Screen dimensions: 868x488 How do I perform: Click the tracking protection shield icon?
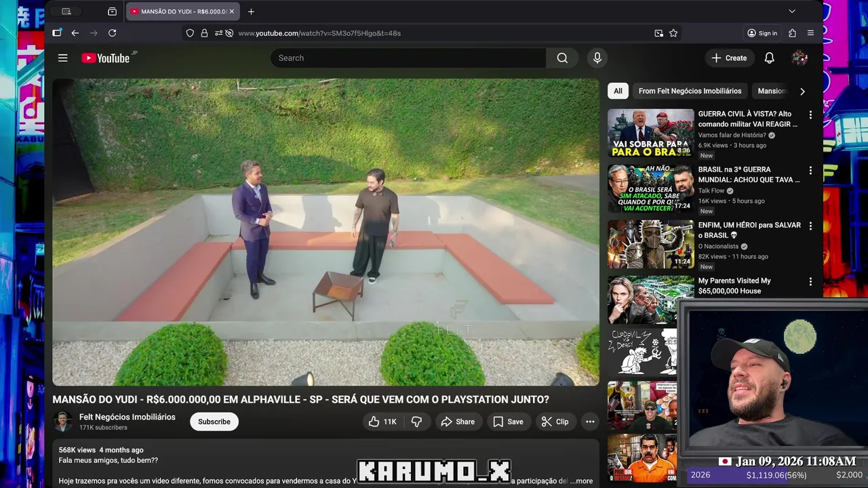[x=190, y=33]
